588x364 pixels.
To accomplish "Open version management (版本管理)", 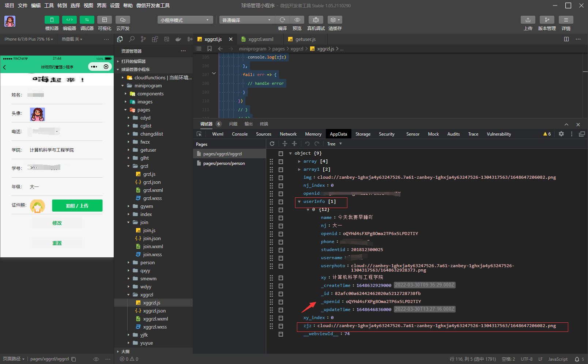I will (547, 20).
